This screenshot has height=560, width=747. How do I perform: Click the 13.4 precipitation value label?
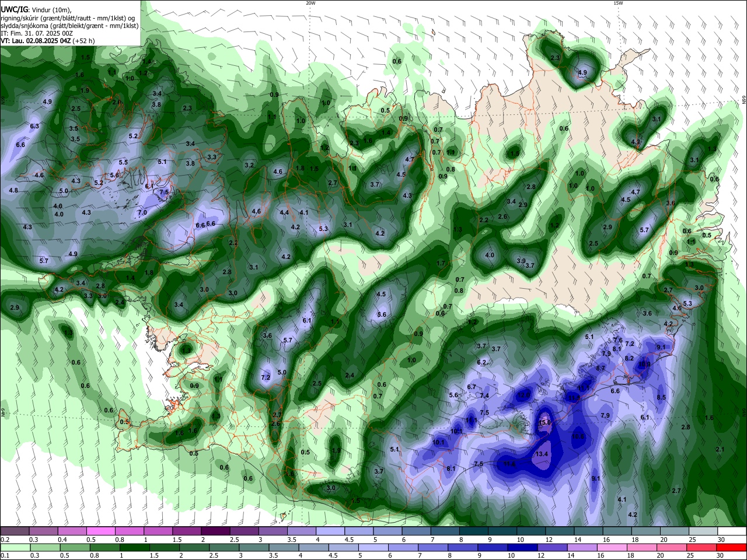pyautogui.click(x=542, y=454)
